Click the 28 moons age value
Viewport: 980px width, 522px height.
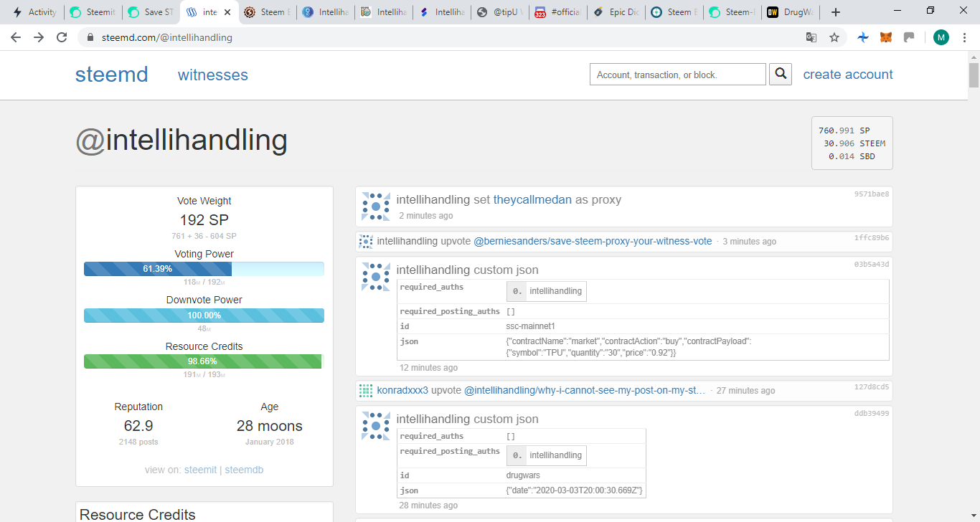(270, 426)
